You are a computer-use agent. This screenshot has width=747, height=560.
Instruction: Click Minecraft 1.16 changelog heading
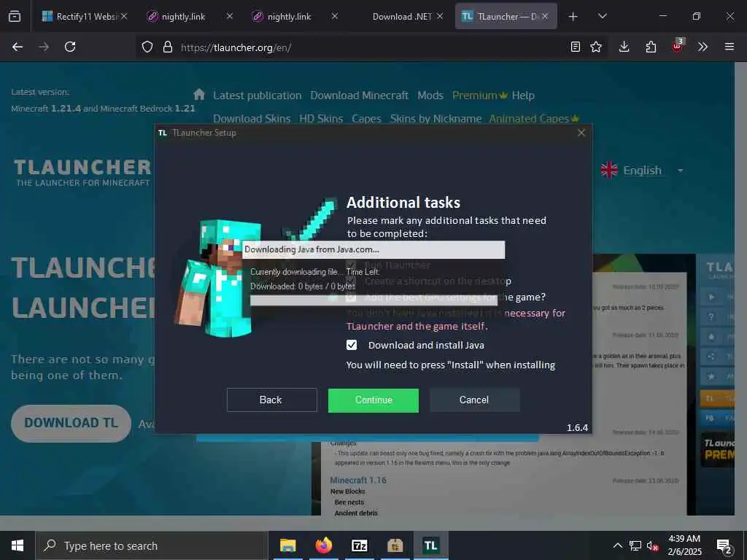(x=358, y=480)
